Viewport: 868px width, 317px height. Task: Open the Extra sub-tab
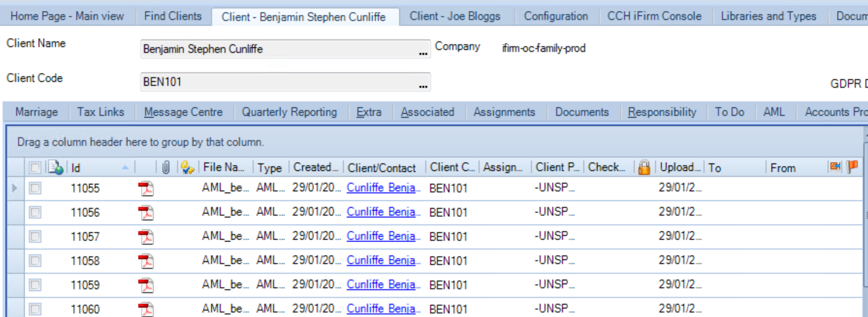pos(369,112)
